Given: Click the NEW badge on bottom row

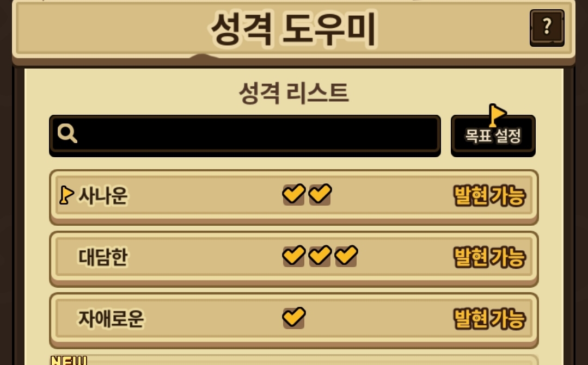Looking at the screenshot, I should click(69, 361).
